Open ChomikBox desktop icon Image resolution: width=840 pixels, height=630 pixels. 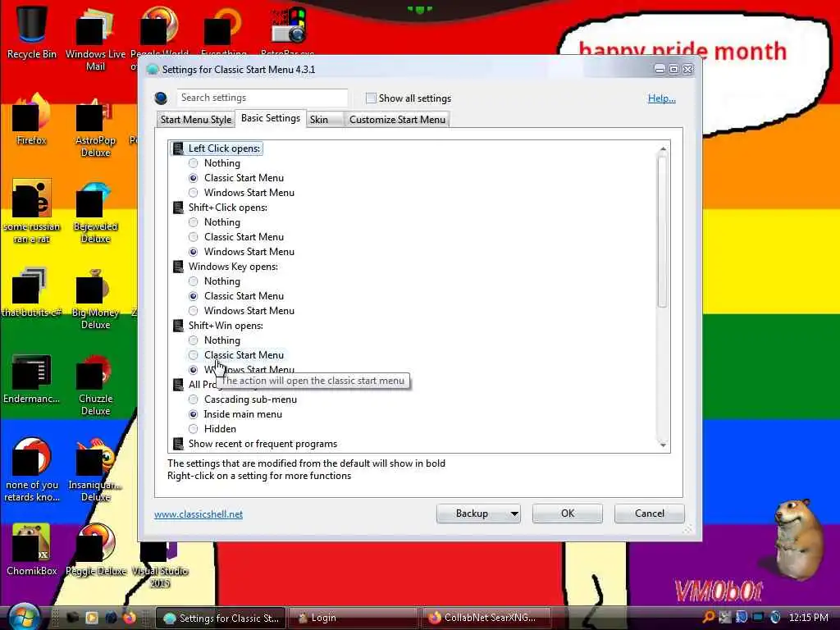31,550
